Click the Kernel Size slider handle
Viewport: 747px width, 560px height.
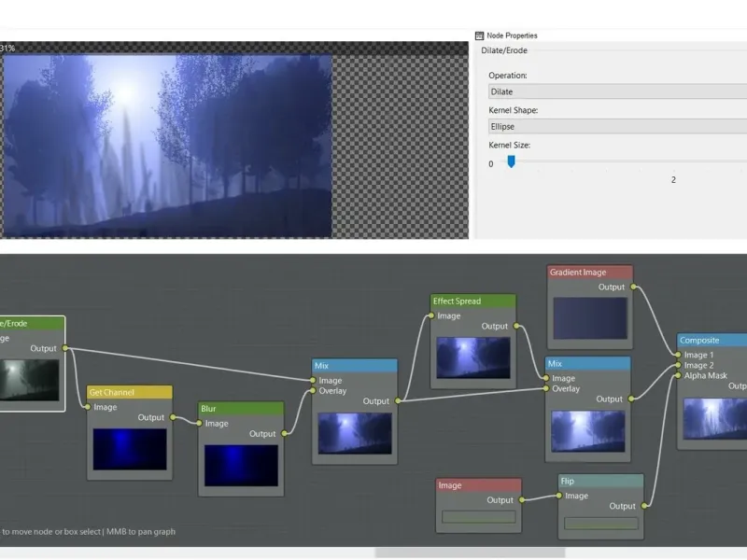coord(511,161)
